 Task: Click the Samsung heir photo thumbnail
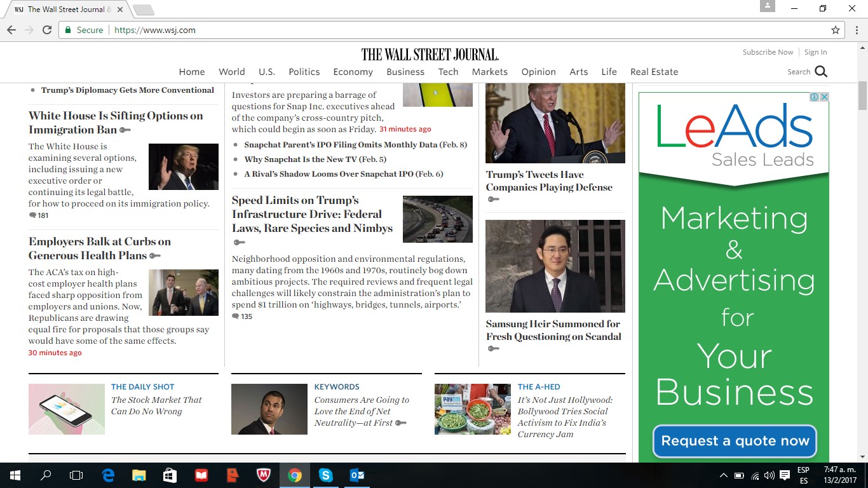(x=555, y=266)
